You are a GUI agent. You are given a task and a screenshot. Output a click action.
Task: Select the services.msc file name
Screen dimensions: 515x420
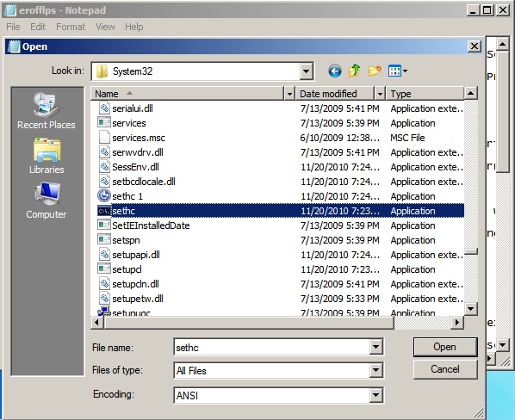(x=139, y=138)
